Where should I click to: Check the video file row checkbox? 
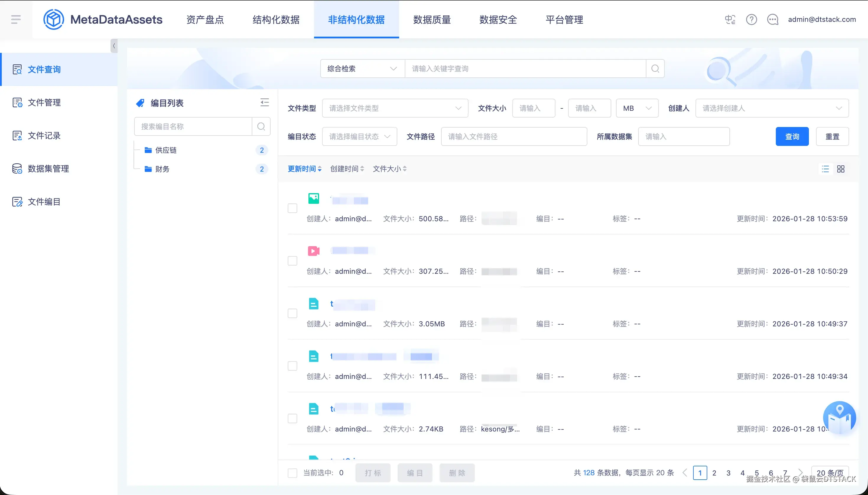(292, 261)
